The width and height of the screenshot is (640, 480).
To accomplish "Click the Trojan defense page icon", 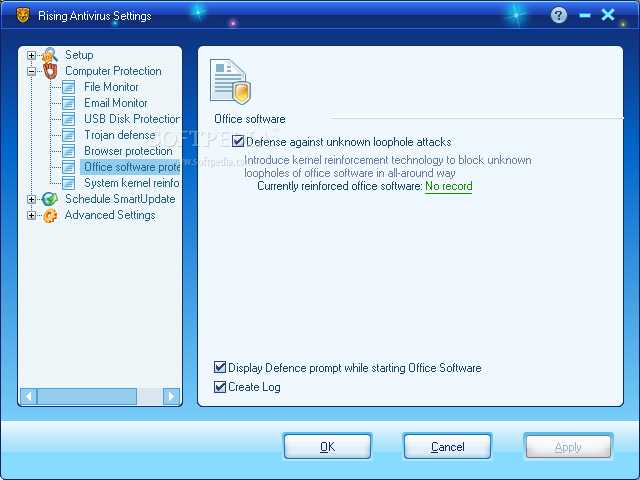I will pyautogui.click(x=69, y=135).
